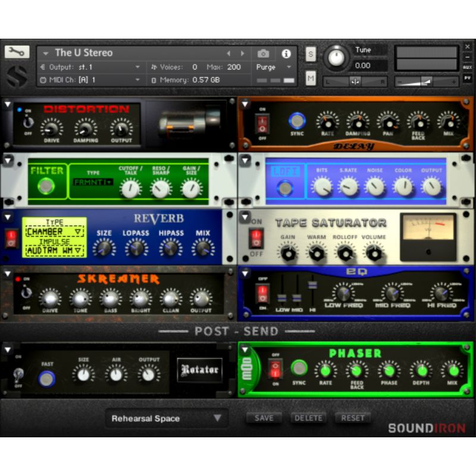476x476 pixels.
Task: Click the Tape Saturator Gain knob
Action: (288, 252)
